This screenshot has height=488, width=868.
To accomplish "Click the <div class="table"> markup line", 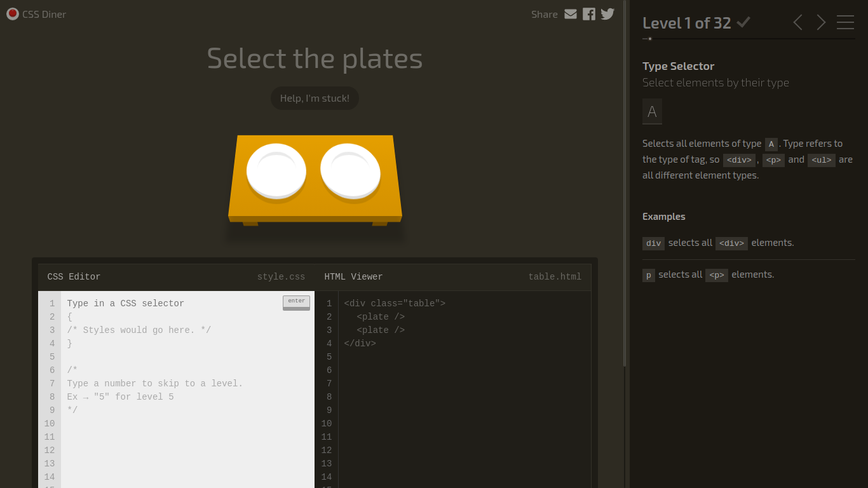I will [x=395, y=303].
